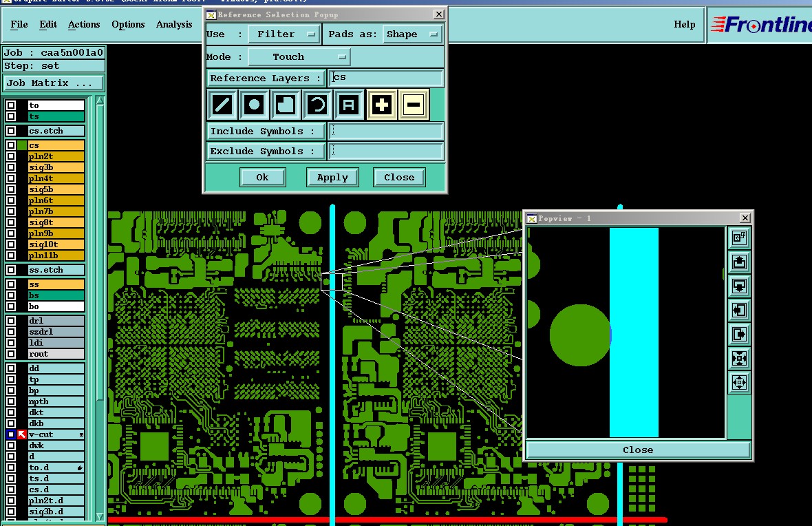Viewport: 812px width, 526px height.
Task: Click the Popview pan left icon
Action: (x=739, y=310)
